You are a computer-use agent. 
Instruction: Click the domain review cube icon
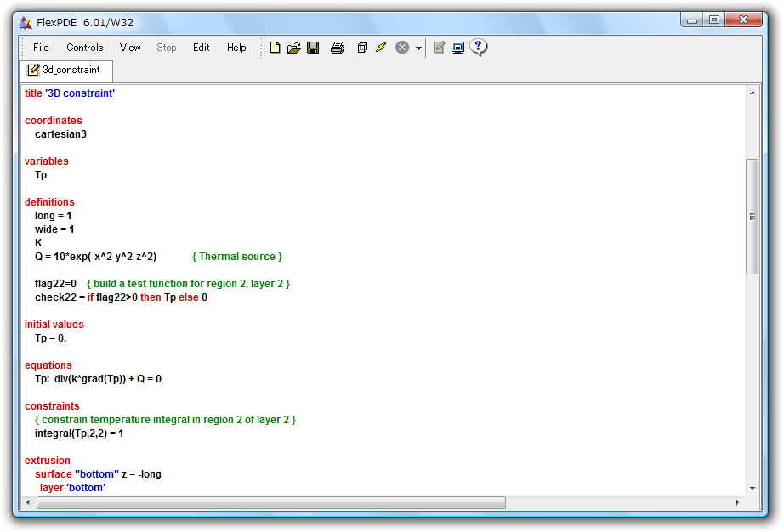(x=362, y=48)
